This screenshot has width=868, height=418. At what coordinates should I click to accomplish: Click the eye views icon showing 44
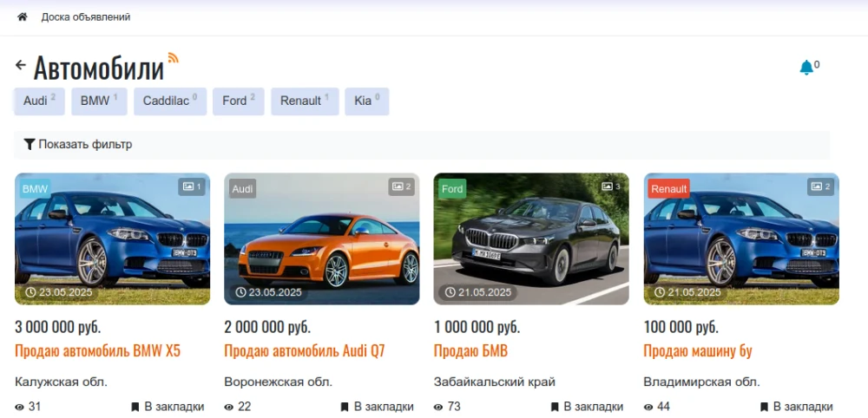tap(648, 408)
